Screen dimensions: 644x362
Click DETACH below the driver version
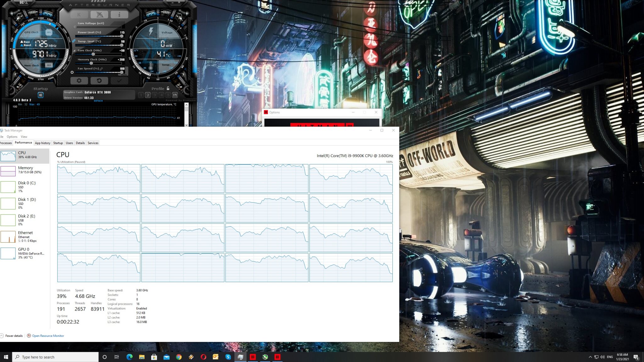click(x=98, y=101)
